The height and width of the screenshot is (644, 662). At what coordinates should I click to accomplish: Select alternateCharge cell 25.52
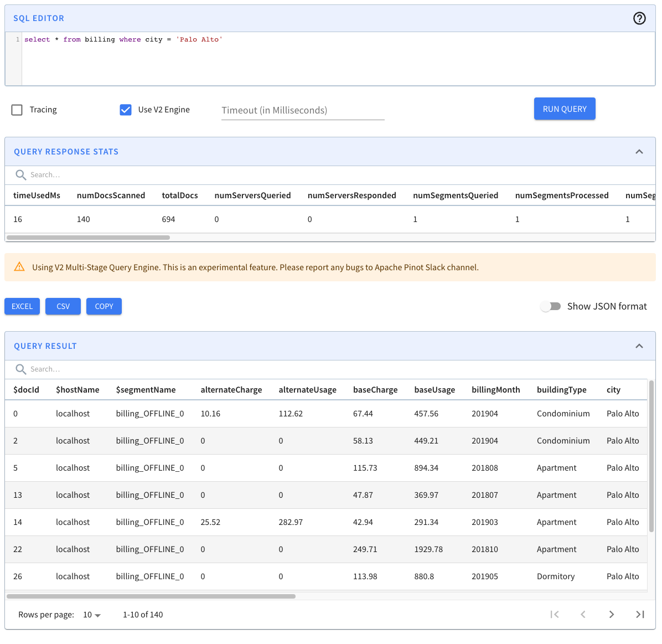(x=211, y=522)
